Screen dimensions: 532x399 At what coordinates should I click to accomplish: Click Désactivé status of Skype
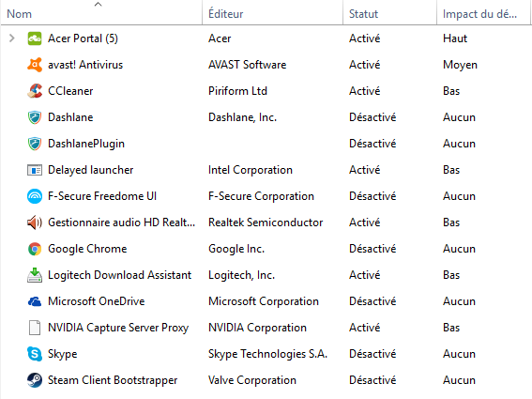(372, 354)
